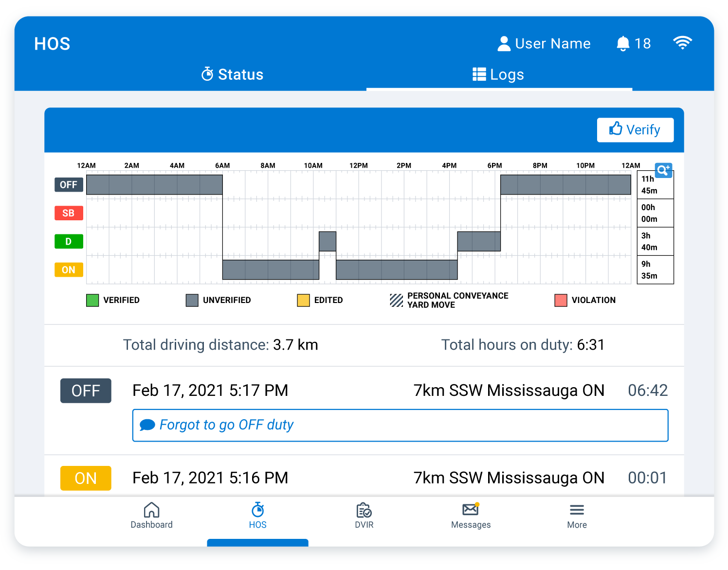Open the 'Forgot to go OFF duty' comment

[x=400, y=426]
